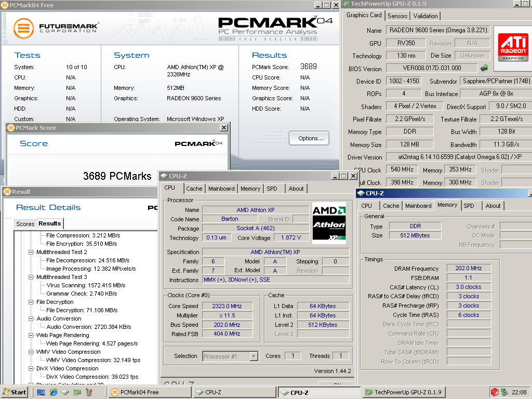Click the PCMark04 logo in the header banner
The height and width of the screenshot is (399, 532).
(275, 28)
